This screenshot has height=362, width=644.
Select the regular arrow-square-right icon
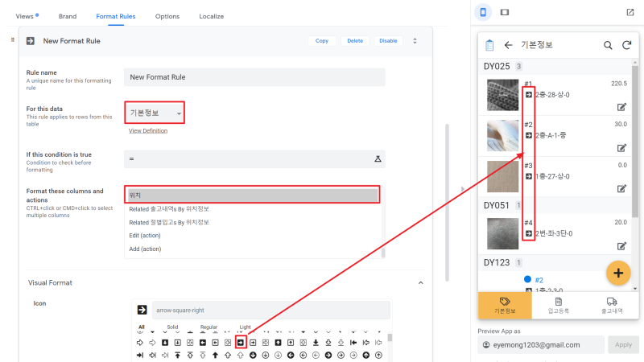(253, 343)
